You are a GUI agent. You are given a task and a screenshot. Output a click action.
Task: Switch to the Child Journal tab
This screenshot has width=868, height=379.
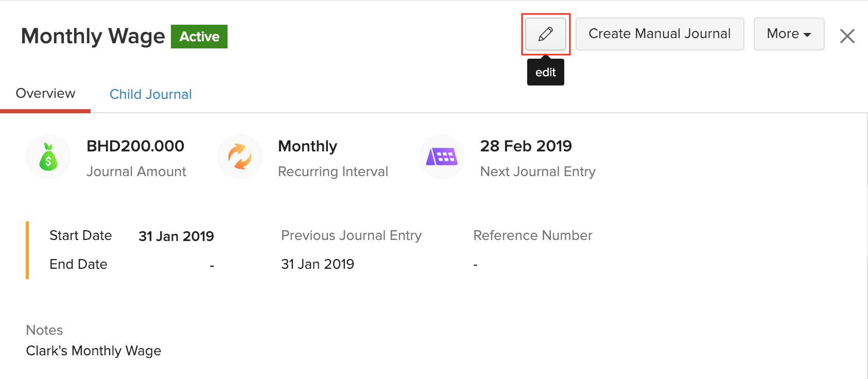tap(150, 94)
